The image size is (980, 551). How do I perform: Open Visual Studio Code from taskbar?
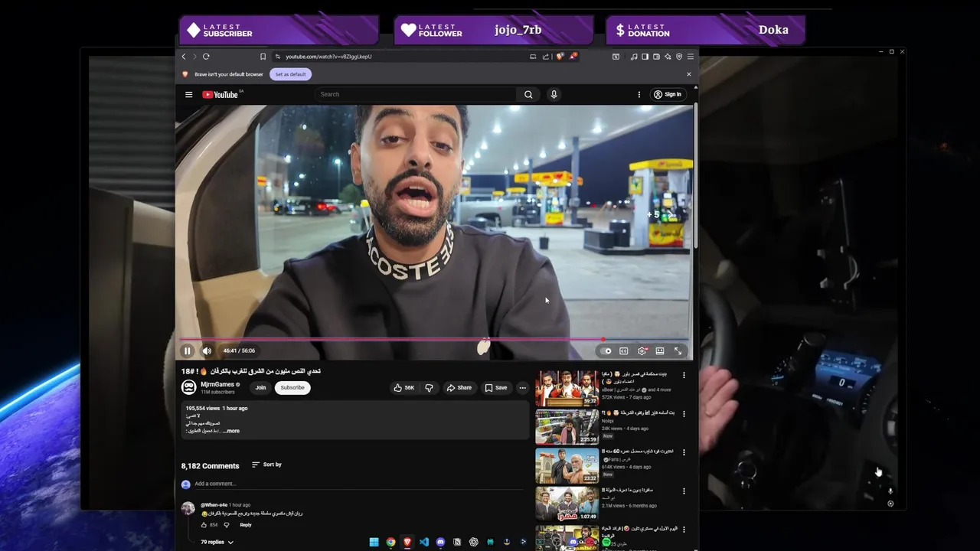[x=423, y=542]
